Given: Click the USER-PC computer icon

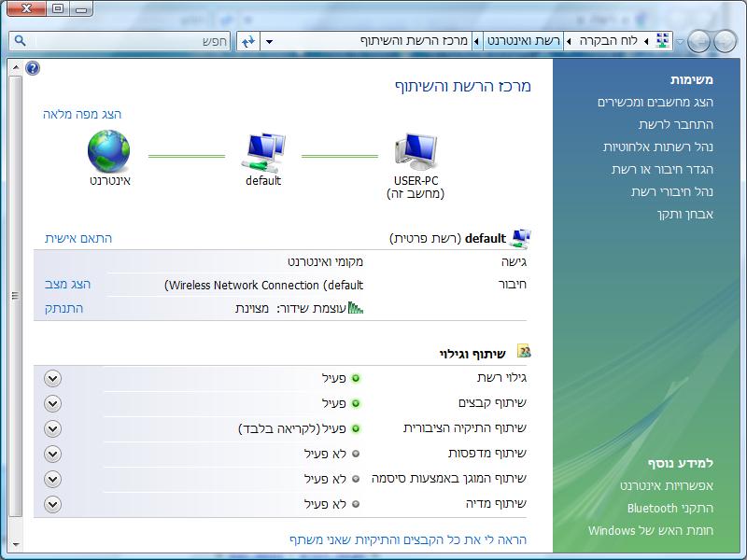Looking at the screenshot, I should click(416, 152).
